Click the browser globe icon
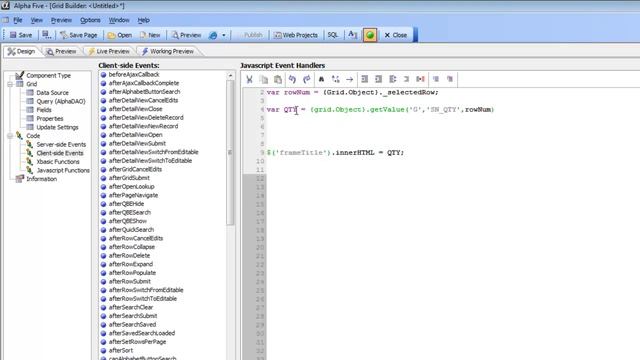The width and height of the screenshot is (640, 360). 213,35
